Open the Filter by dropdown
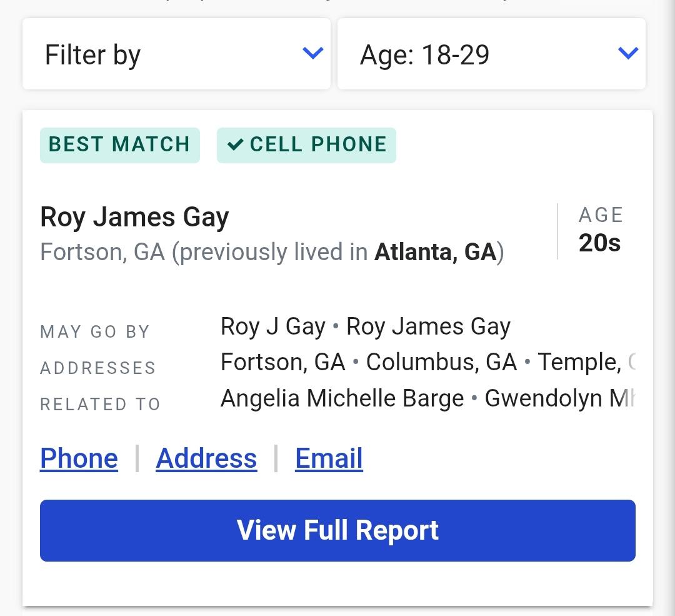 click(x=176, y=54)
